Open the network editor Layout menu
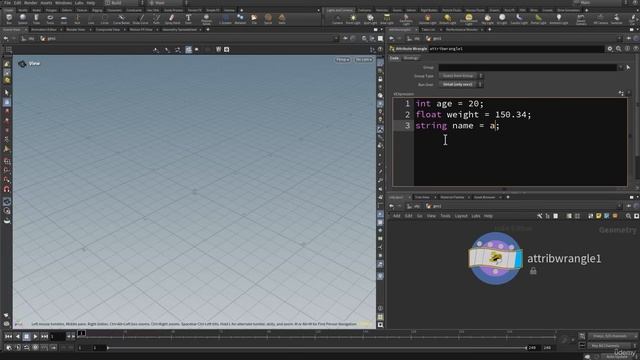The height and width of the screenshot is (360, 640). [x=461, y=216]
